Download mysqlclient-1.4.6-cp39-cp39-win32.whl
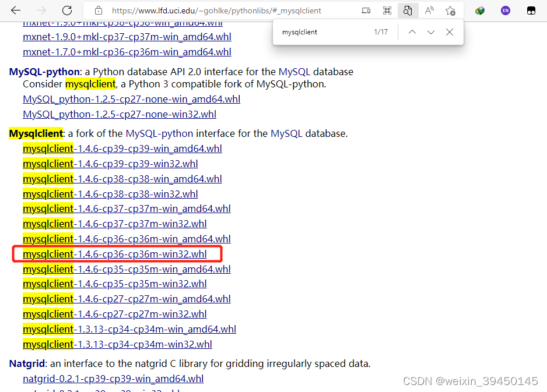The image size is (547, 392). click(x=110, y=164)
